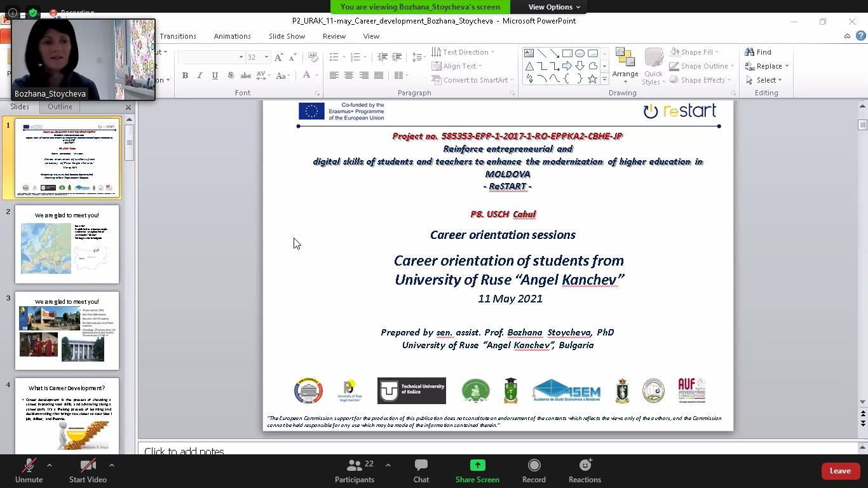Select Isosceles Triangle shape

click(529, 66)
